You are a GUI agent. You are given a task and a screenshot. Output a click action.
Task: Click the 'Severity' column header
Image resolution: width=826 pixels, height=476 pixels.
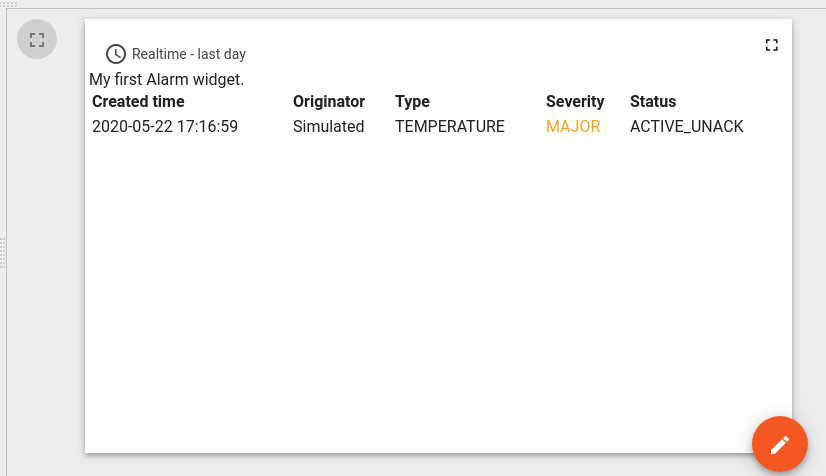(x=575, y=101)
